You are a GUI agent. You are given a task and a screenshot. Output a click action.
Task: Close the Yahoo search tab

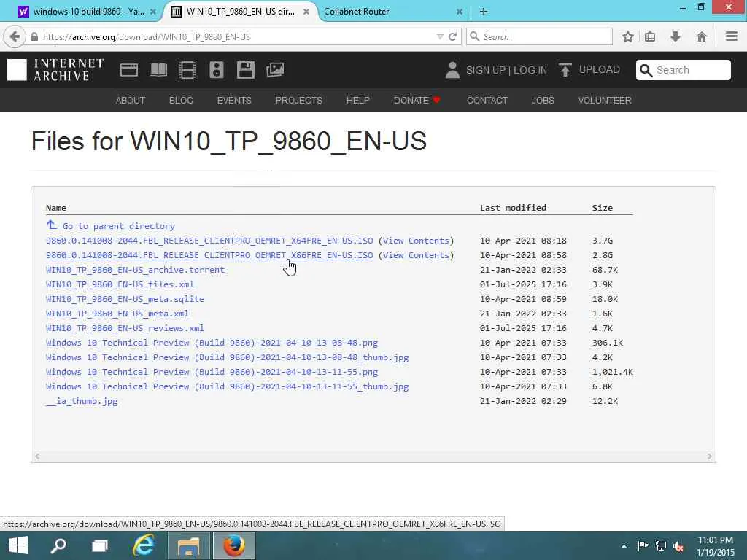pyautogui.click(x=153, y=12)
